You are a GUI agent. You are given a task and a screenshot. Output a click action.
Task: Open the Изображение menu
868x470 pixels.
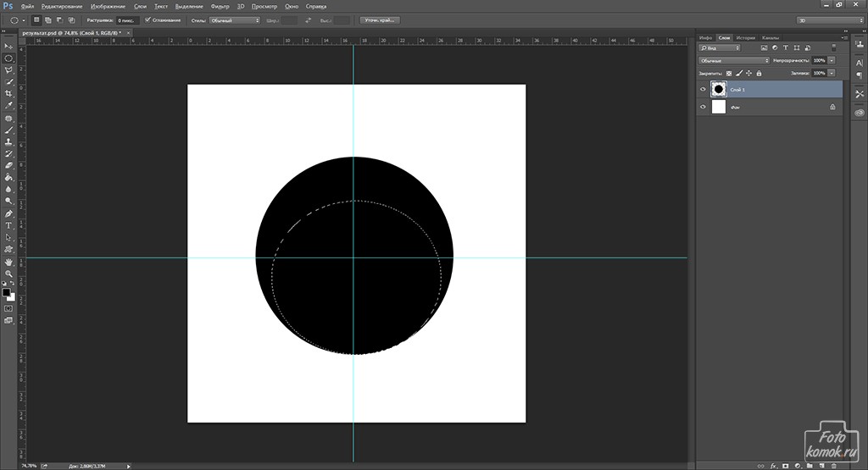108,7
